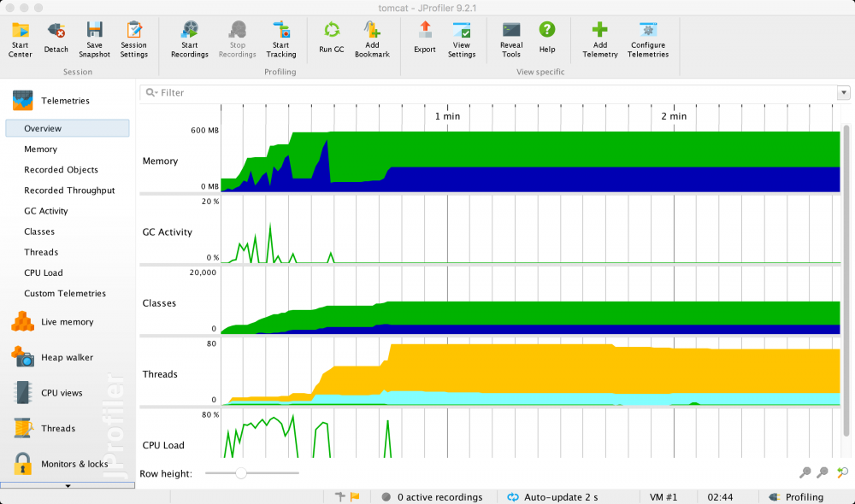Click the Start Center toolbar icon
The height and width of the screenshot is (504, 855).
[20, 39]
